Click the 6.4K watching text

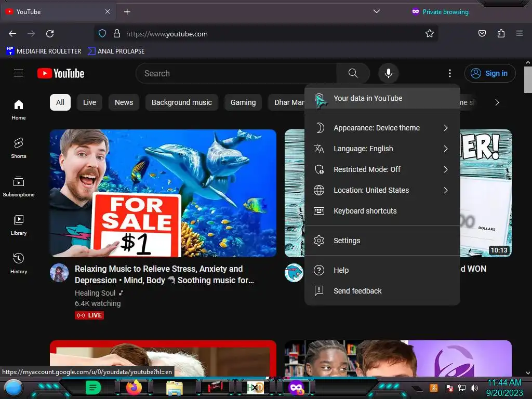coord(98,303)
